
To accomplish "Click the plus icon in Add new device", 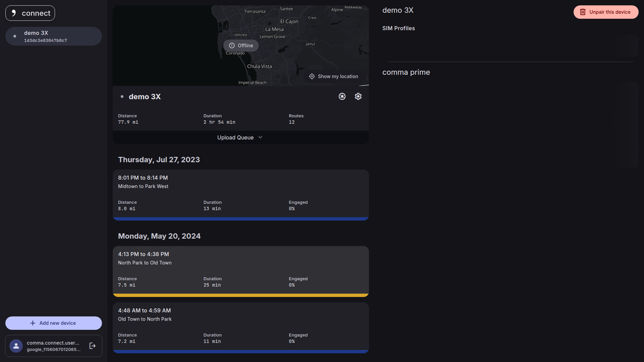I will coord(33,323).
